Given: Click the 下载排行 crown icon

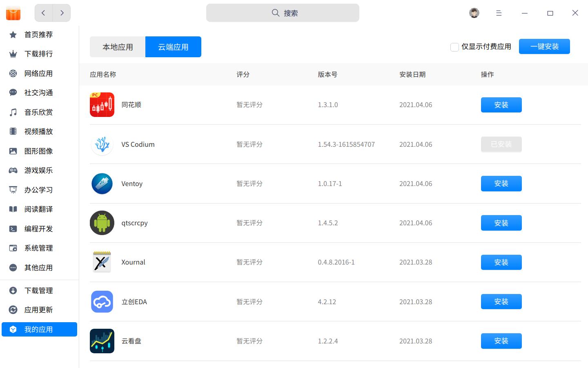Looking at the screenshot, I should coord(13,54).
